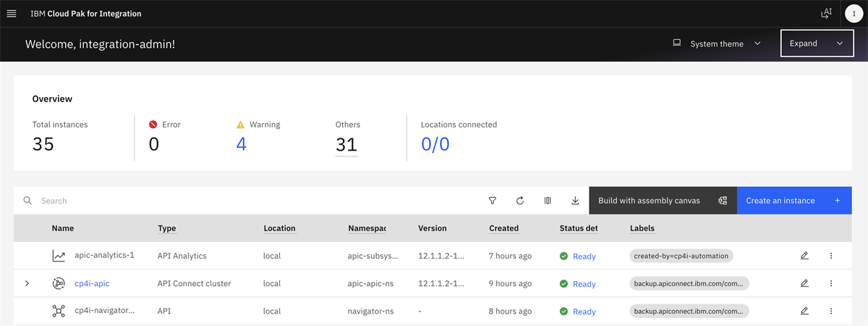Sort by Created column header

coord(504,228)
